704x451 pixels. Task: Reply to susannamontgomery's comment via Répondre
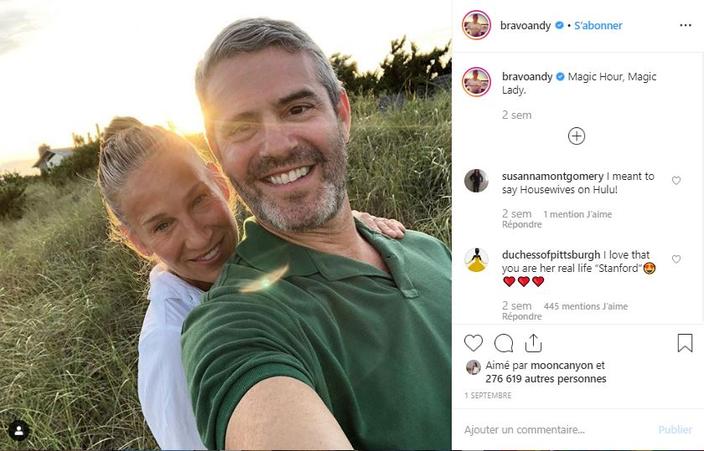[522, 225]
